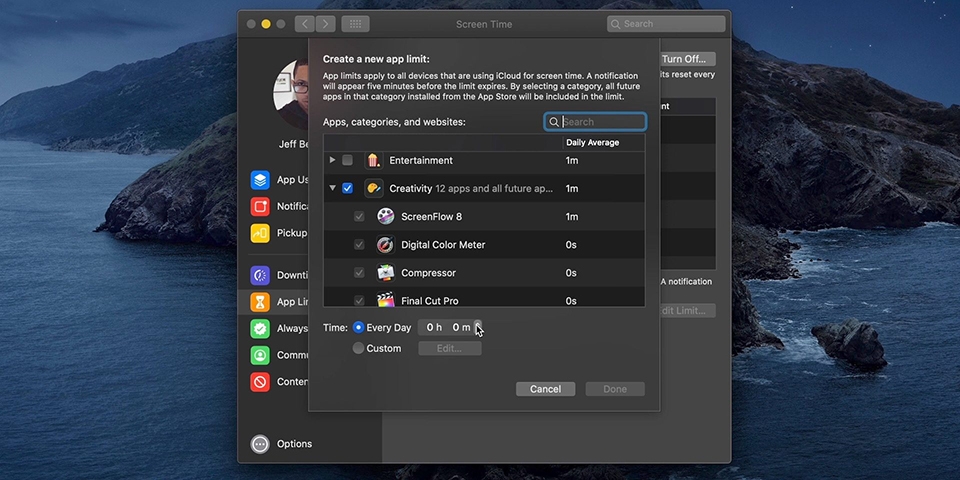
Task: Click the apps and categories search field
Action: click(x=602, y=122)
